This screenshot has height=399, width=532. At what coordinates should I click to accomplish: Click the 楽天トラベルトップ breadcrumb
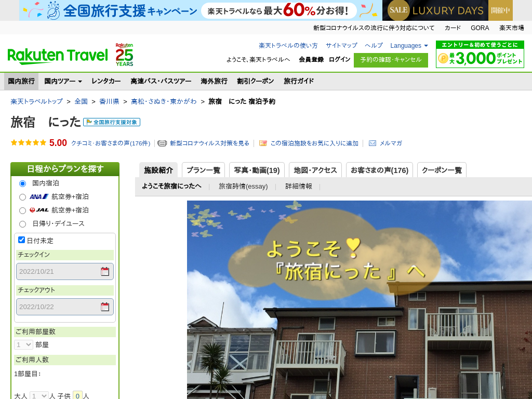click(37, 101)
